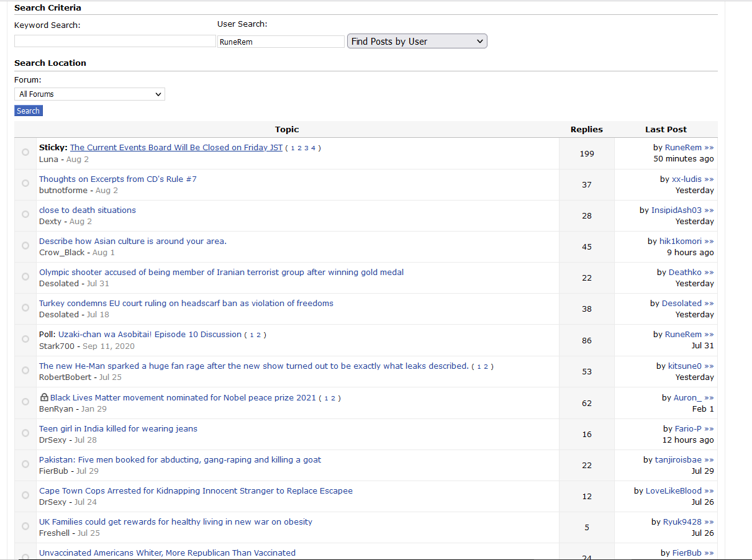The image size is (752, 560).
Task: Open hik1komori's profile from Last Post column
Action: [681, 242]
